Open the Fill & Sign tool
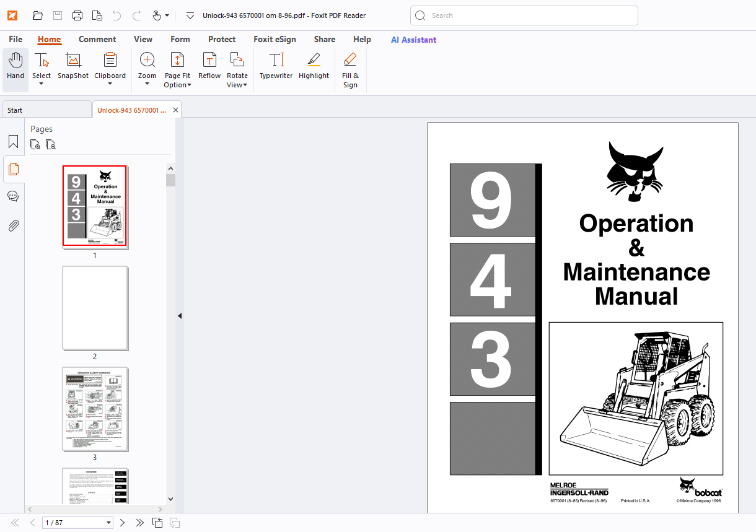This screenshot has width=756, height=532. click(x=350, y=70)
